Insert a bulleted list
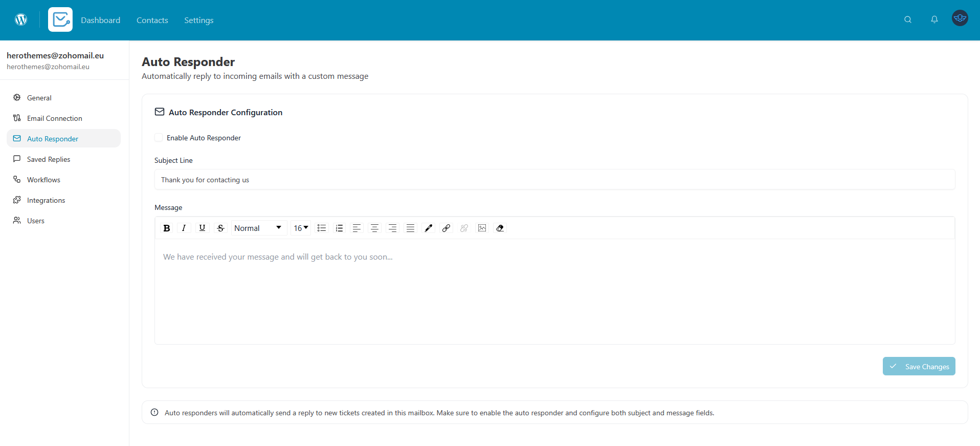 point(321,228)
